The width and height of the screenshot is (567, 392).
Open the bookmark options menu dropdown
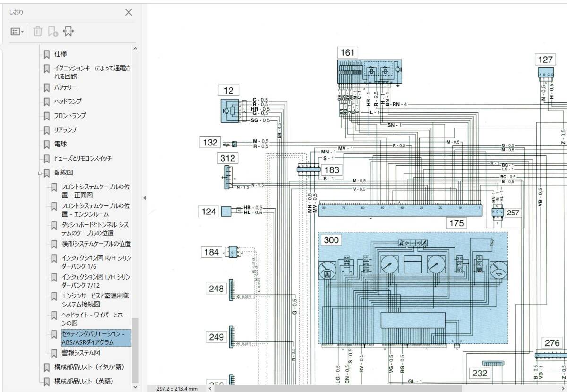tap(17, 32)
